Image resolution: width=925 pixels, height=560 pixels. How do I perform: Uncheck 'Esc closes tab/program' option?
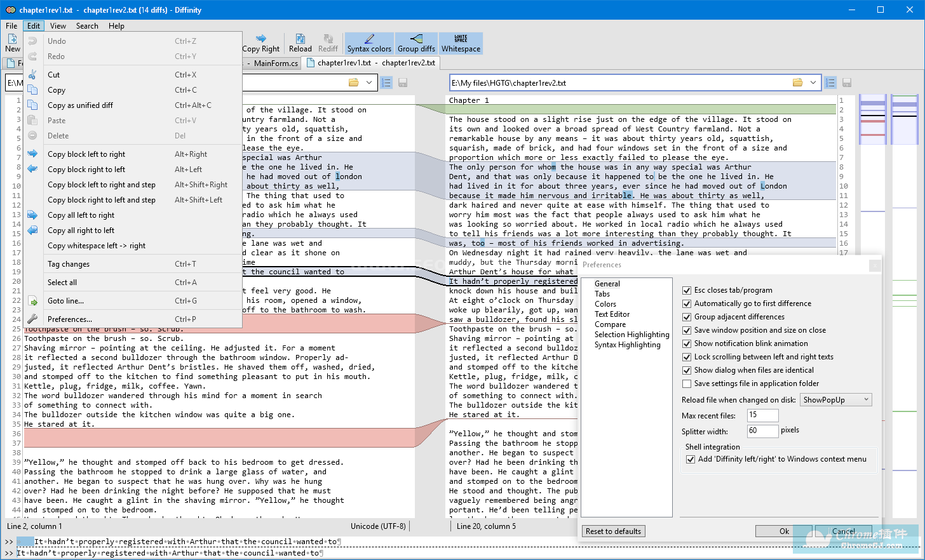[687, 290]
